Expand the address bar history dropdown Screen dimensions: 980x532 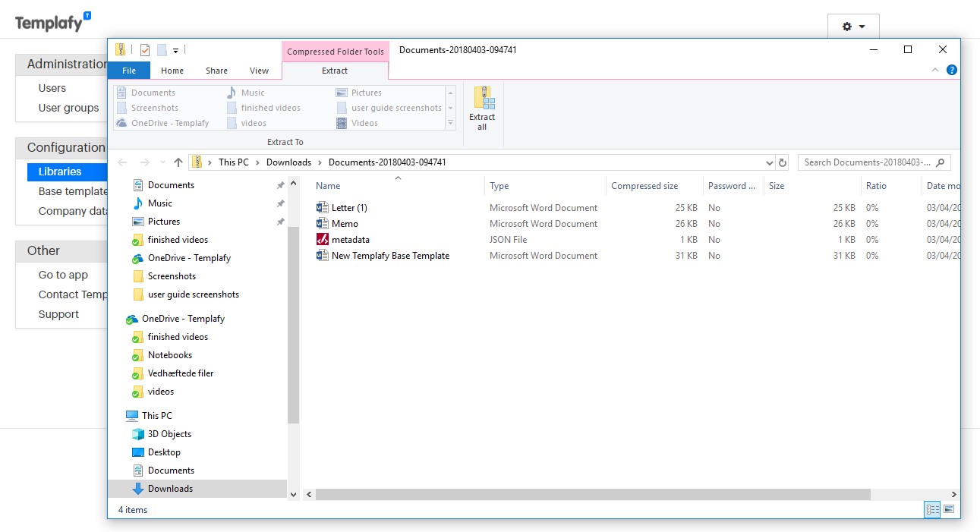(x=769, y=162)
